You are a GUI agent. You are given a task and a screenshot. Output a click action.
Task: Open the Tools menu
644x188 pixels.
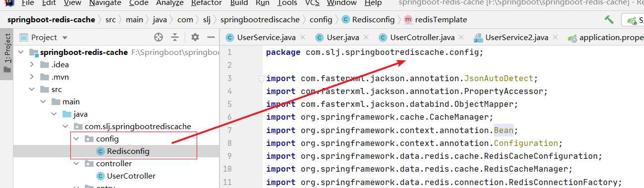[287, 3]
